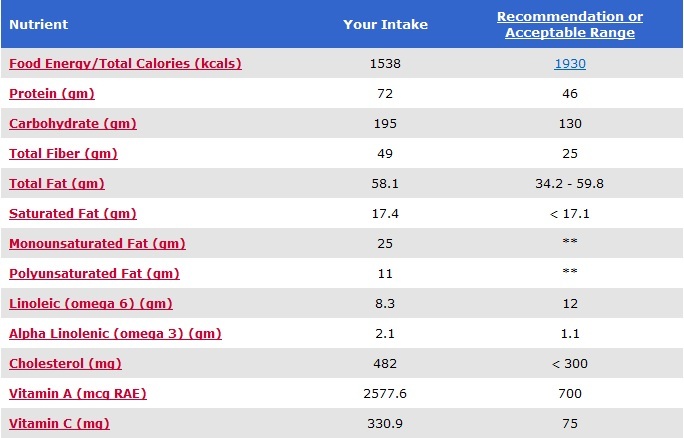Open the Total Fat (gm) link
Viewport: 684px width, 438px height.
point(57,184)
